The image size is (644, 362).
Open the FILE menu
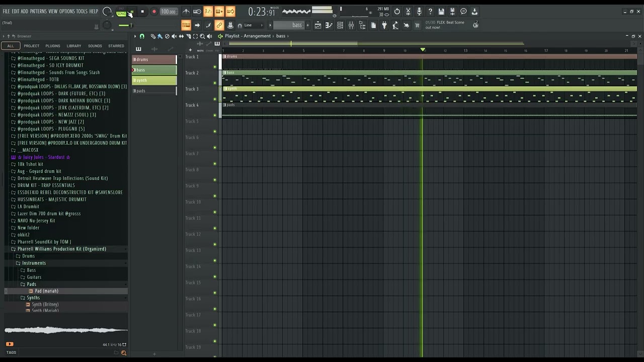tap(6, 12)
